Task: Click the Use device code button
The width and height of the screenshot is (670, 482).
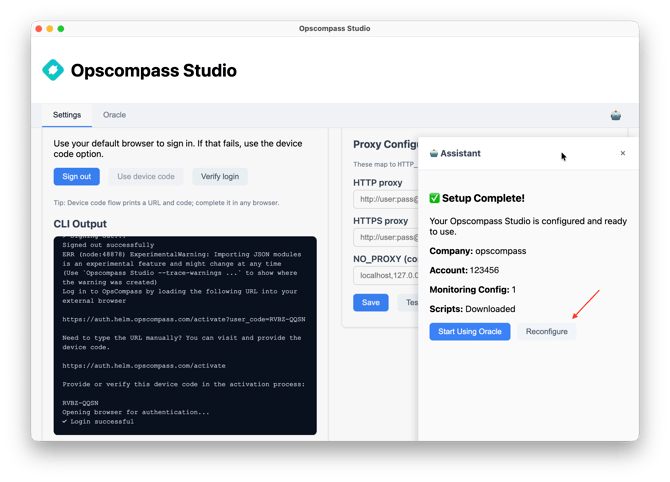Action: click(146, 177)
